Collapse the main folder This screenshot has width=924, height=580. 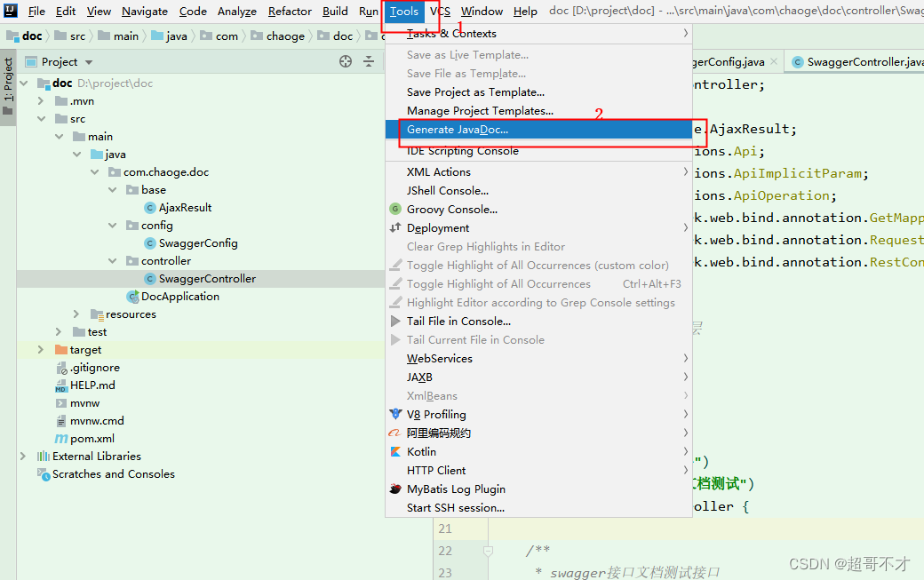[x=59, y=137]
